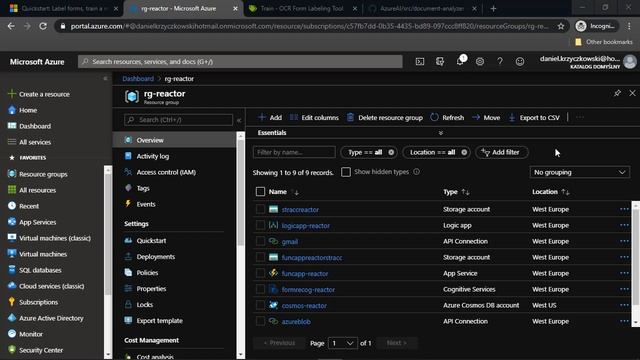Click Add in command bar

(x=270, y=118)
